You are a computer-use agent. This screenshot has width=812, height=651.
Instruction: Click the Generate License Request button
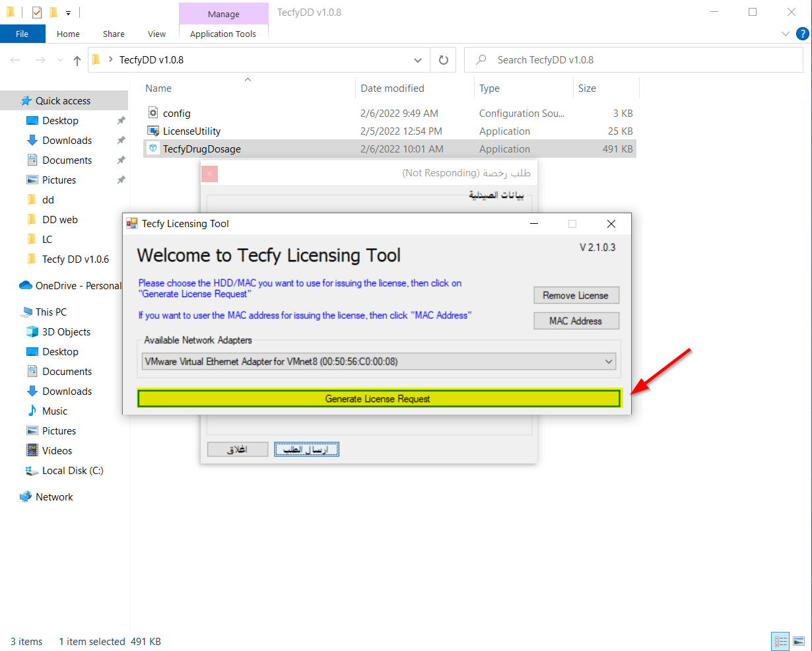[x=378, y=399]
